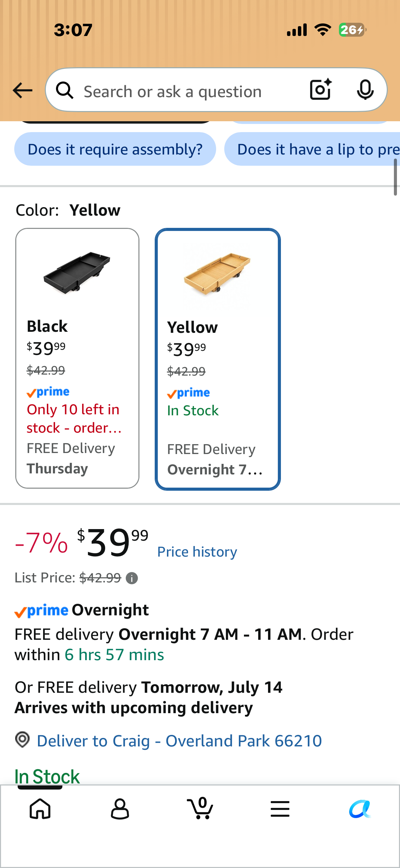Open the Alexa assistant icon

click(360, 809)
